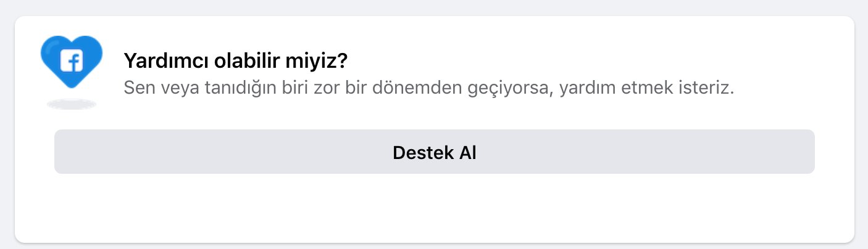Click the word "veya" in the subtitle
This screenshot has width=868, height=249.
coord(174,88)
